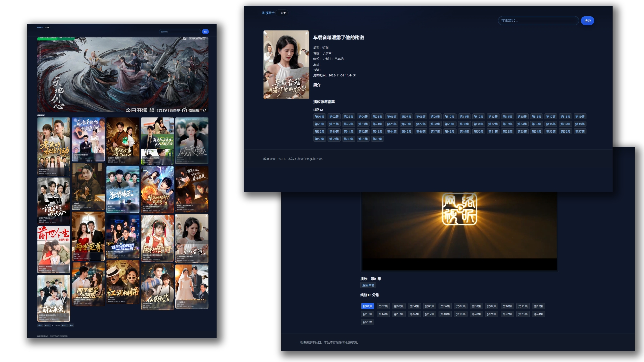Click the 车载音箱 poster image on detail page
This screenshot has height=362, width=644.
click(286, 64)
